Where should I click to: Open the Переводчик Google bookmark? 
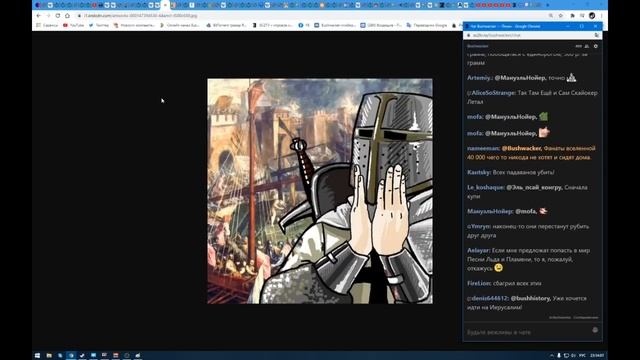click(427, 25)
